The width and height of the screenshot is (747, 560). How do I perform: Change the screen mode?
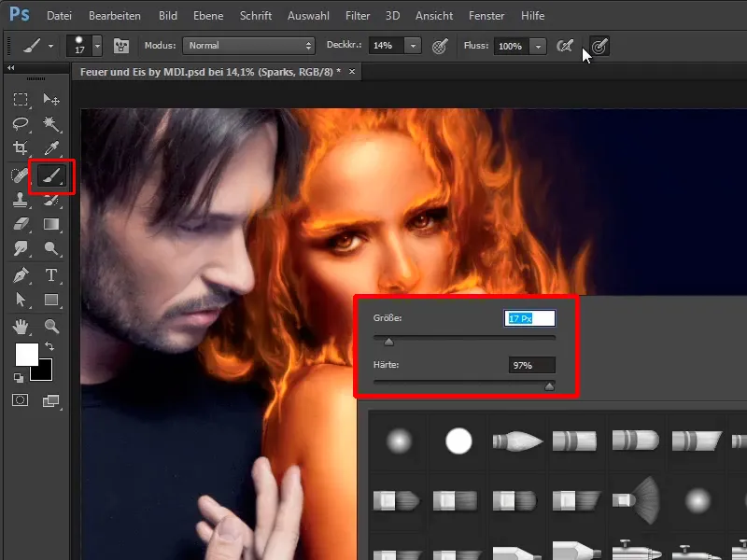tap(51, 401)
